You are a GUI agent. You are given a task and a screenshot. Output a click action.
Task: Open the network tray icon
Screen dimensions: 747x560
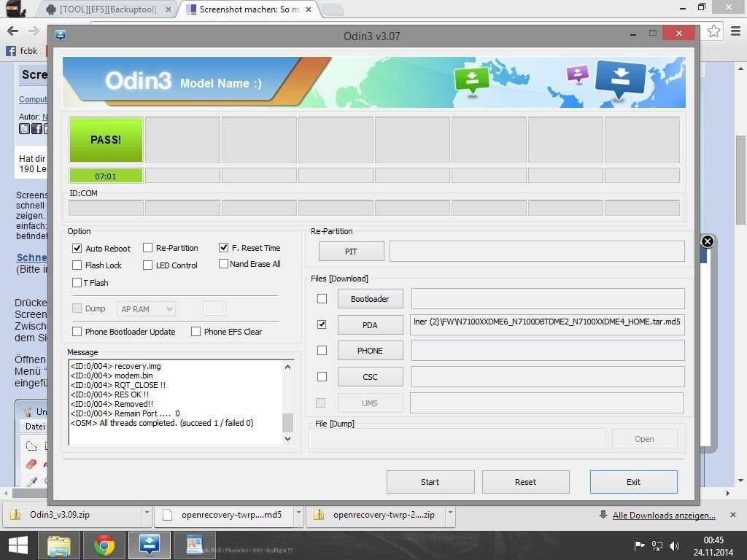click(657, 545)
